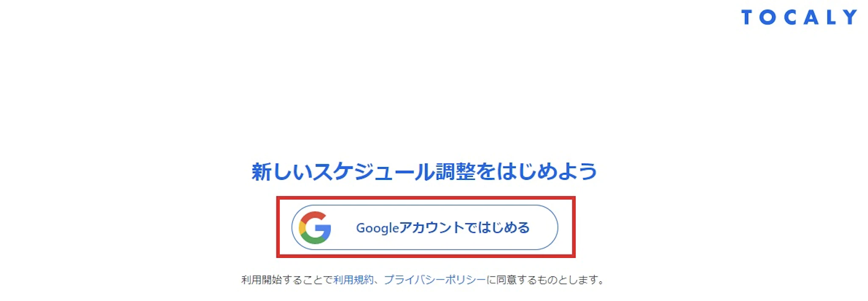
Task: Click the letter Y in the TOCALY logo
Action: click(x=850, y=17)
